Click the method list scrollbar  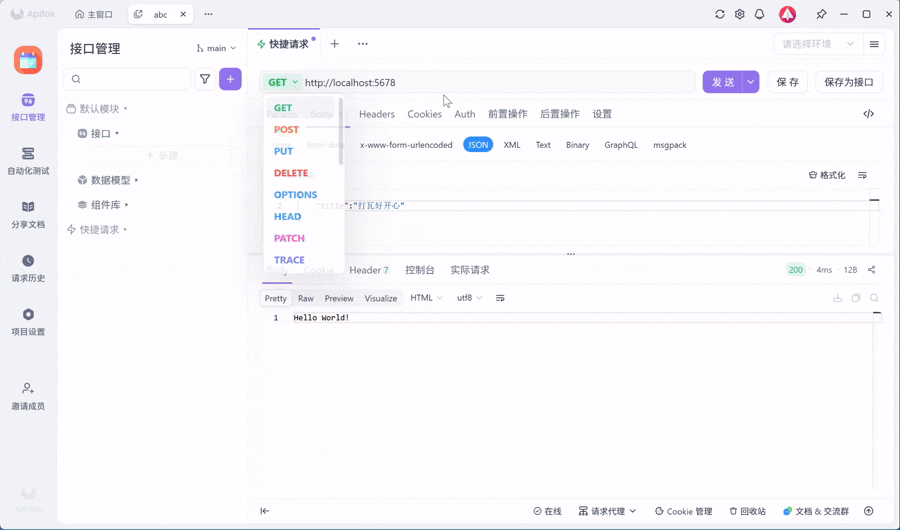[341, 131]
